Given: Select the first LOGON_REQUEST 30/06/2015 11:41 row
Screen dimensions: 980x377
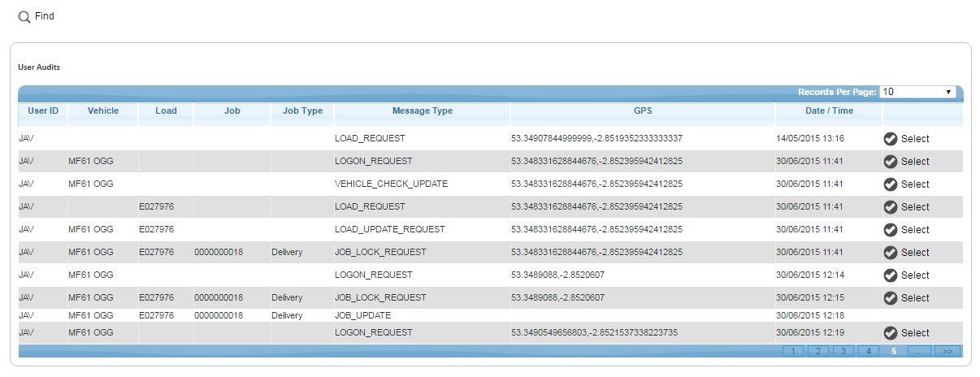Looking at the screenshot, I should click(x=906, y=162).
